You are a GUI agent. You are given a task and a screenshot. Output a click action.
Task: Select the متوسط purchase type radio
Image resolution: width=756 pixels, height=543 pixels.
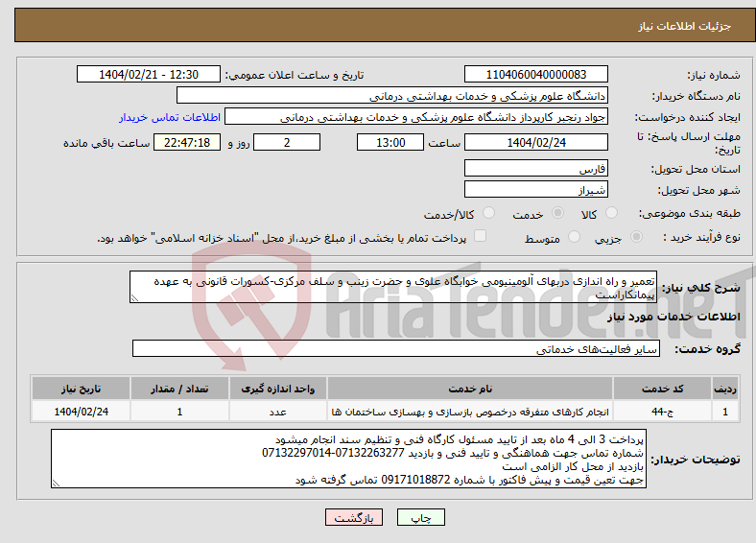point(575,237)
